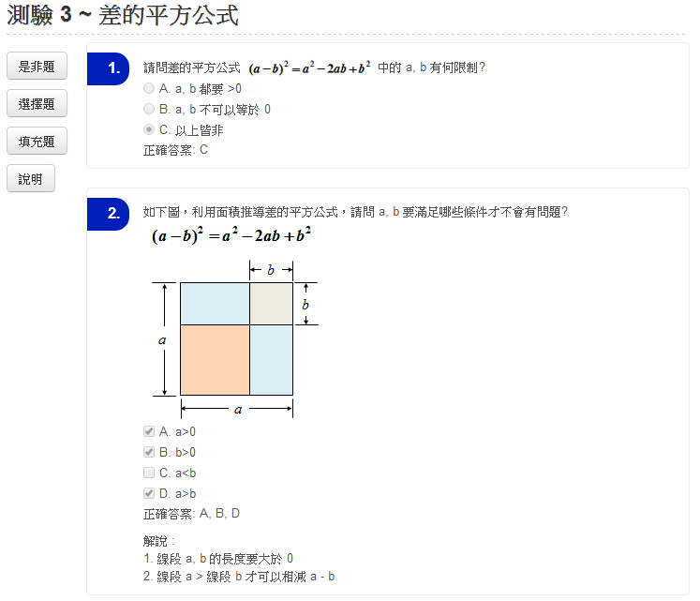This screenshot has width=700, height=601.
Task: Click the page title 測驗 3 ~ 差的平方公式
Action: [123, 16]
